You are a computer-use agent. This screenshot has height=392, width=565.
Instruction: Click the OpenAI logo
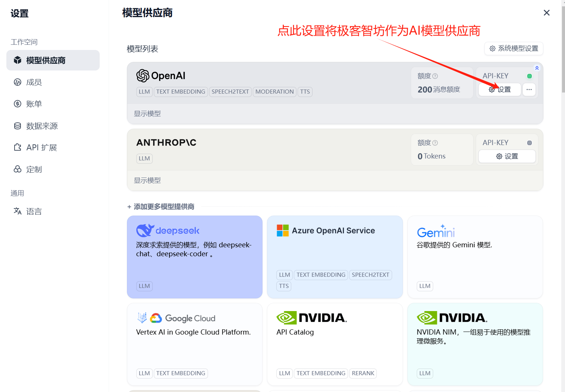pyautogui.click(x=161, y=76)
